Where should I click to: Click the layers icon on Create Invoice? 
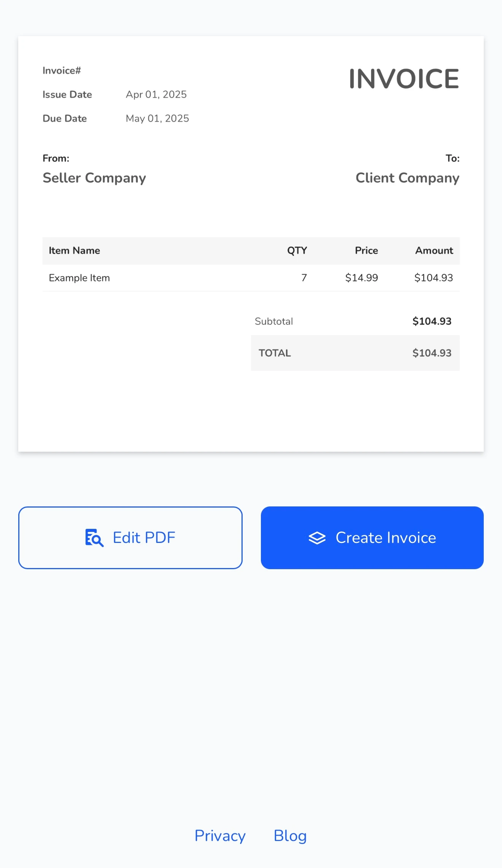click(x=317, y=538)
